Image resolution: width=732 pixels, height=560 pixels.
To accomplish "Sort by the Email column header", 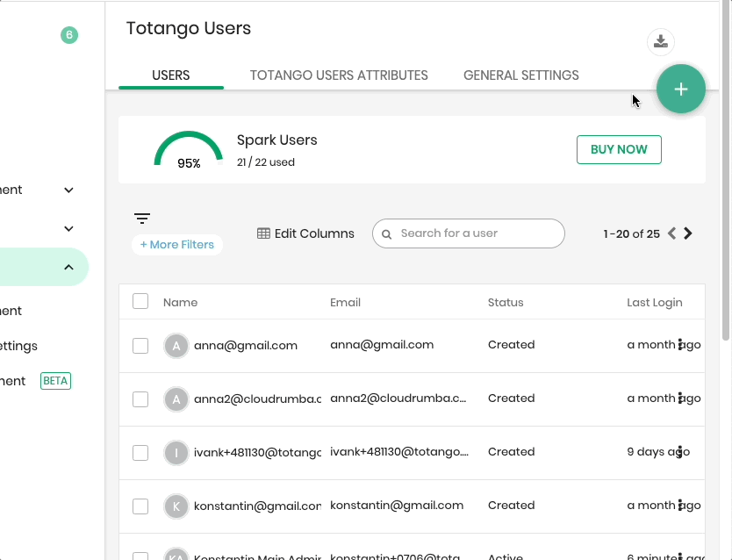I will coord(346,303).
